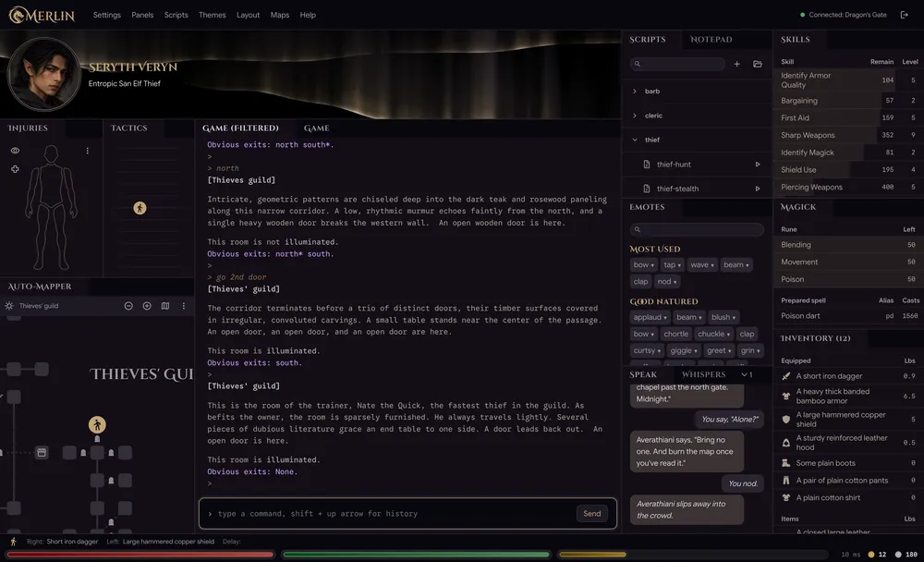Select the Game (Filtered) tab
This screenshot has width=924, height=562.
point(240,128)
